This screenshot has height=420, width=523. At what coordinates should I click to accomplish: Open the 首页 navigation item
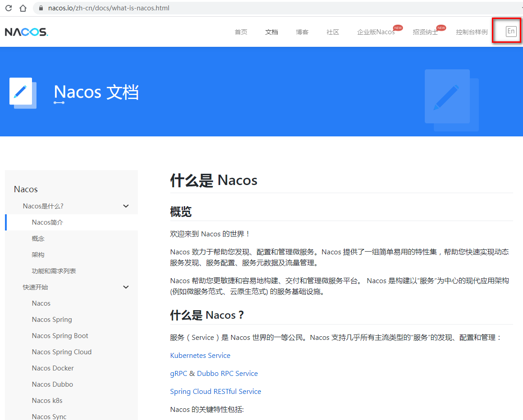pos(241,32)
